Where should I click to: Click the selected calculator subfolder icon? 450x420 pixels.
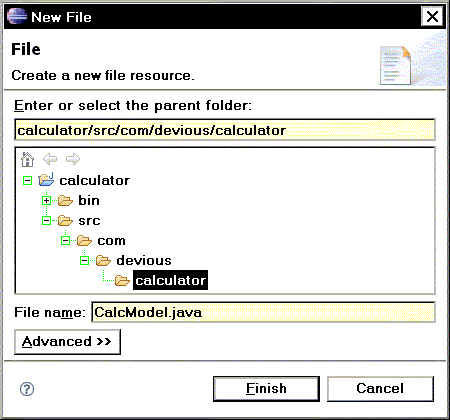point(122,280)
